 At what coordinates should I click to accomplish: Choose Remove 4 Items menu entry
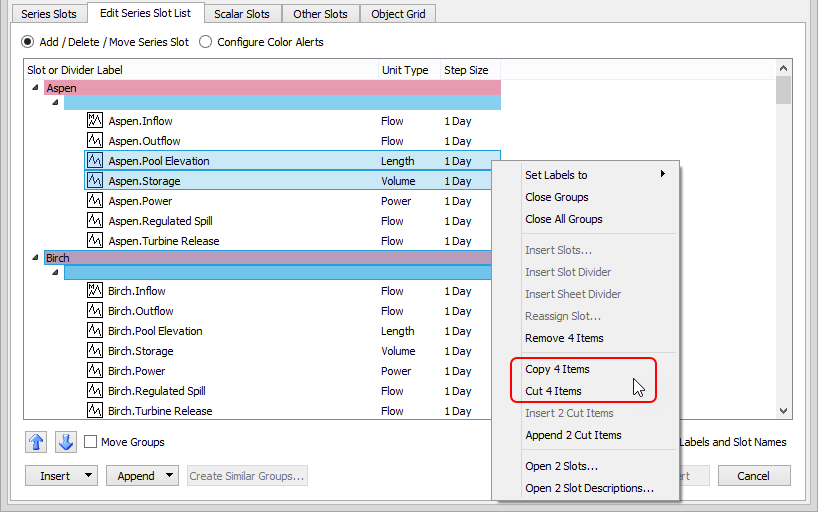[x=564, y=338]
